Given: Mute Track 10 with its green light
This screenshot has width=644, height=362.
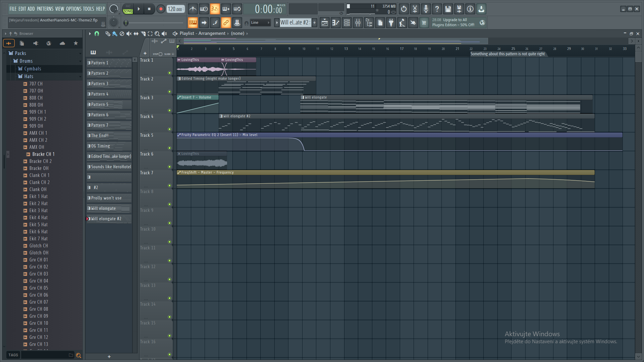Looking at the screenshot, I should tap(169, 242).
